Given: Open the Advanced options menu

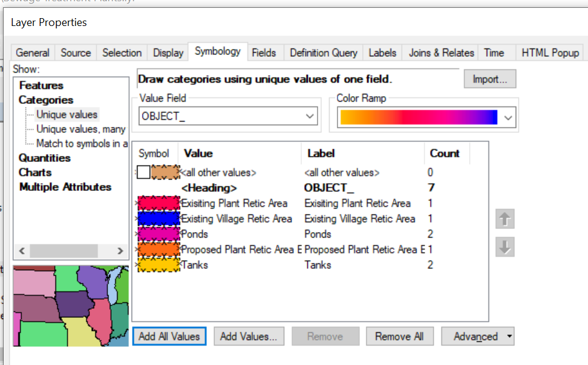Looking at the screenshot, I should tap(478, 336).
